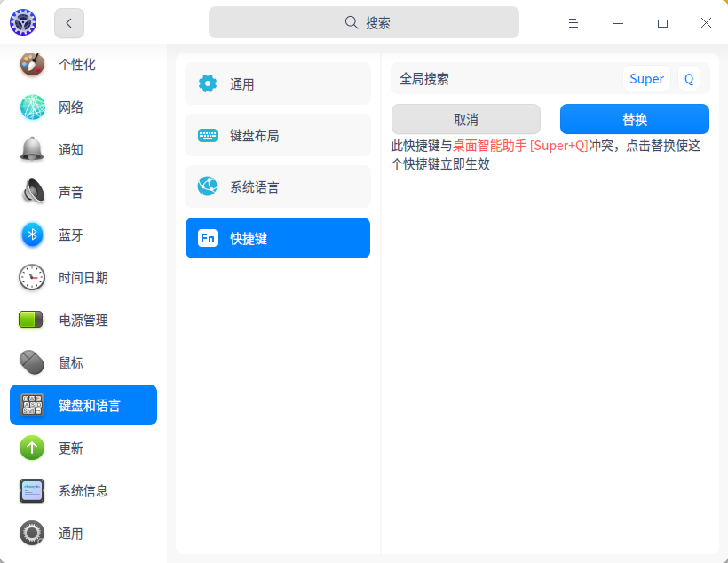Click the 电源管理 battery icon
728x563 pixels.
point(31,320)
